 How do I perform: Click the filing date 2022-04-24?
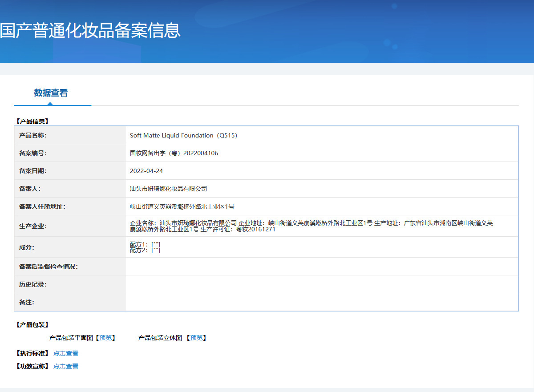coord(146,171)
